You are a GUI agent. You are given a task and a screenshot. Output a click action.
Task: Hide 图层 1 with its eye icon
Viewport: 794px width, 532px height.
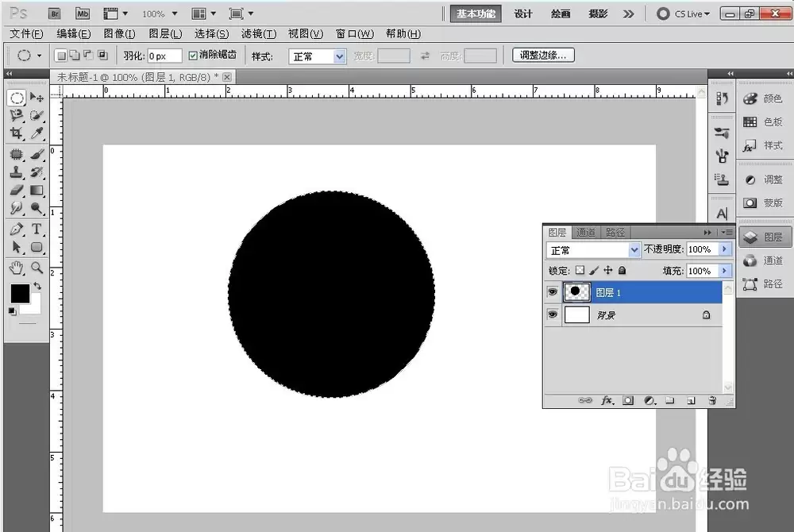(553, 292)
